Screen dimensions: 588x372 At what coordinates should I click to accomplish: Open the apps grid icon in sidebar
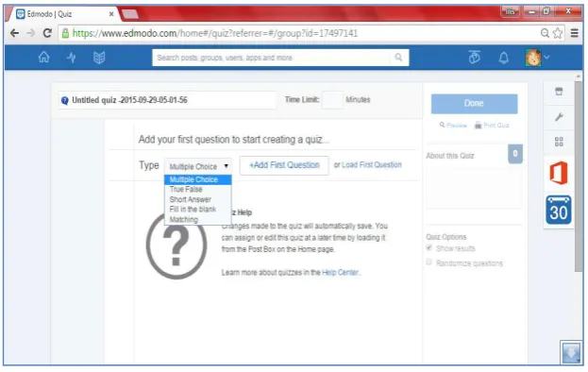(559, 142)
